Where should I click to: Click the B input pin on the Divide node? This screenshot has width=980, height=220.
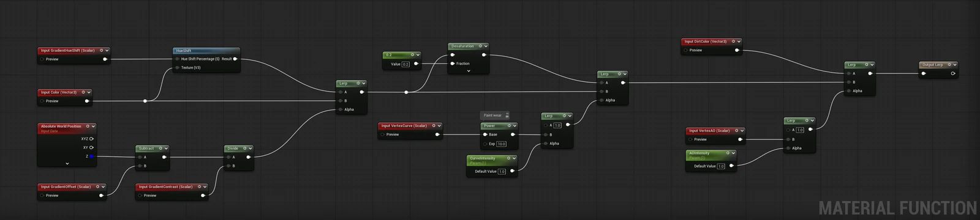tap(228, 166)
